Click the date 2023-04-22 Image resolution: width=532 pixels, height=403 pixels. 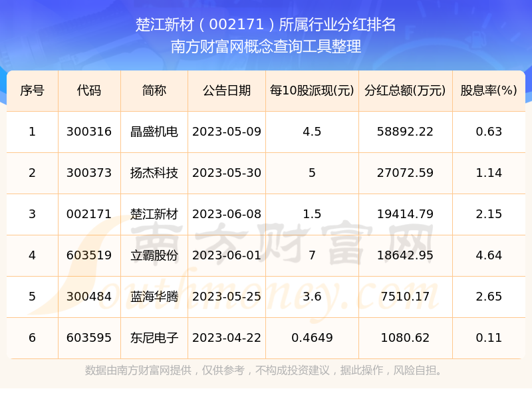tap(227, 338)
